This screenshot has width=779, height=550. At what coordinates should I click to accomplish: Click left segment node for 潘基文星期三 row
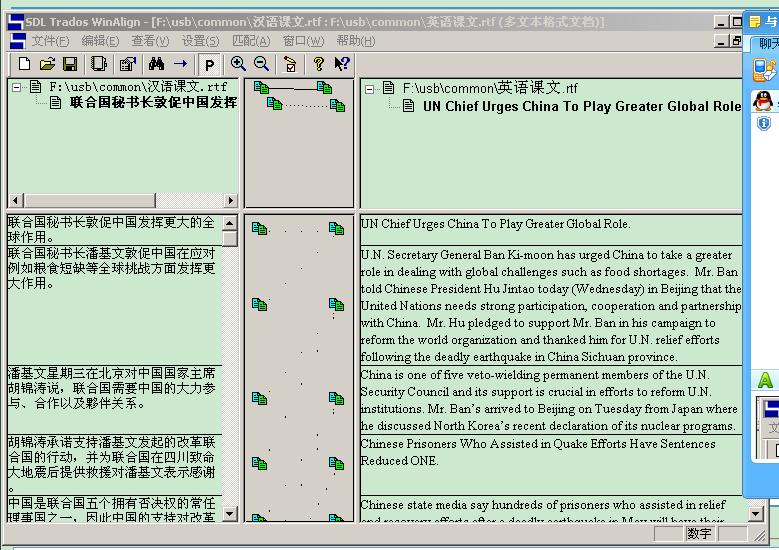point(259,398)
